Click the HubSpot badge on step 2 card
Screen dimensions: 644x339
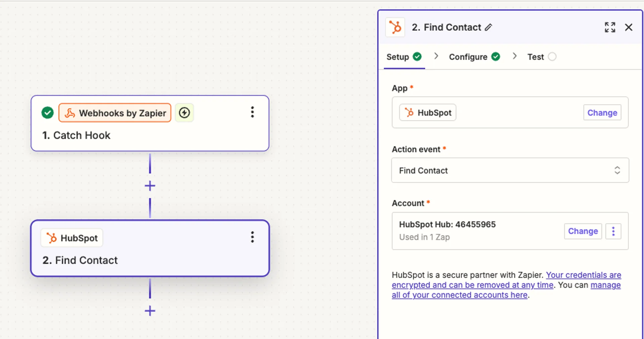[72, 238]
